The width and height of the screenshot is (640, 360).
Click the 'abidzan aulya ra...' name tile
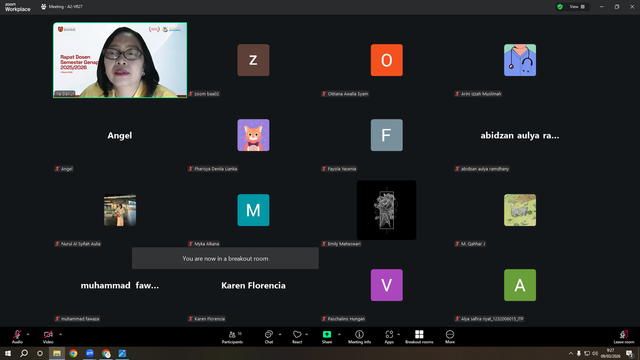click(x=520, y=136)
